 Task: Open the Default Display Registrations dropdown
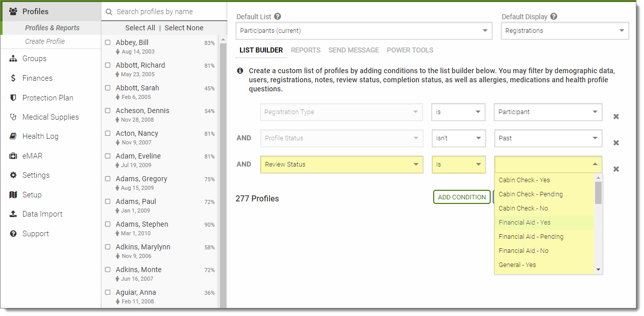[x=565, y=31]
